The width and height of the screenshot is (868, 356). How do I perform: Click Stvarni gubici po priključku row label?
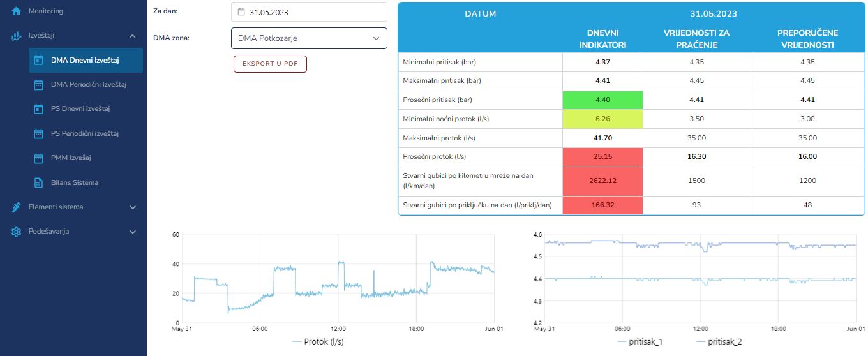click(477, 205)
